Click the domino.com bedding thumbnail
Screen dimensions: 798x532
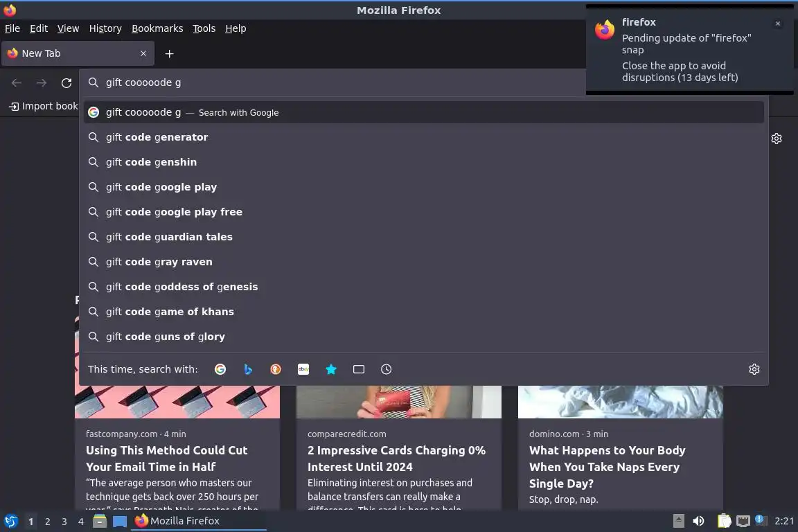click(x=621, y=402)
